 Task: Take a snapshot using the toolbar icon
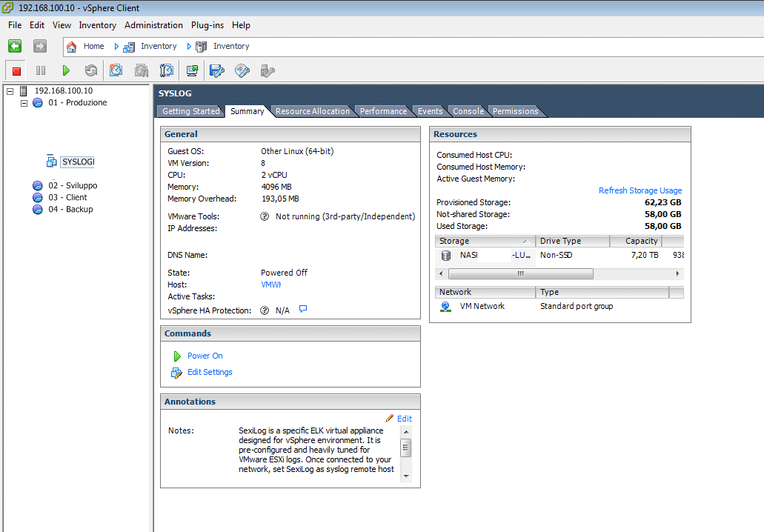click(116, 71)
